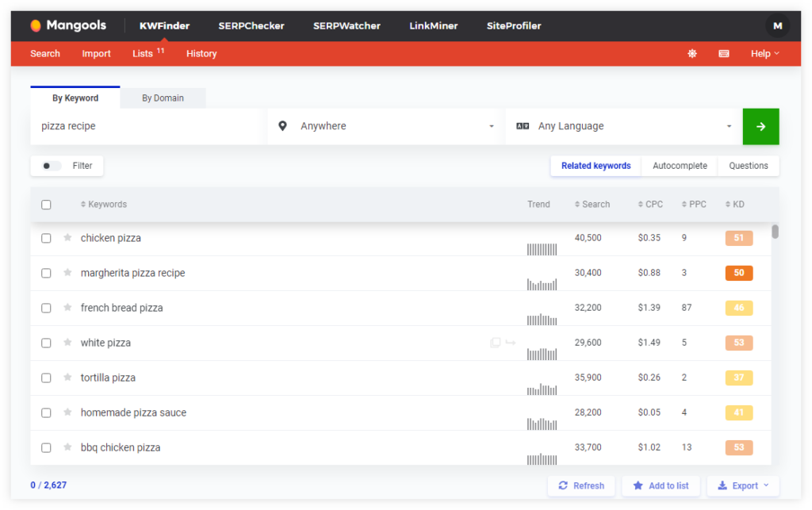The width and height of the screenshot is (812, 510).
Task: Open the keyboard shortcuts icon
Action: (724, 53)
